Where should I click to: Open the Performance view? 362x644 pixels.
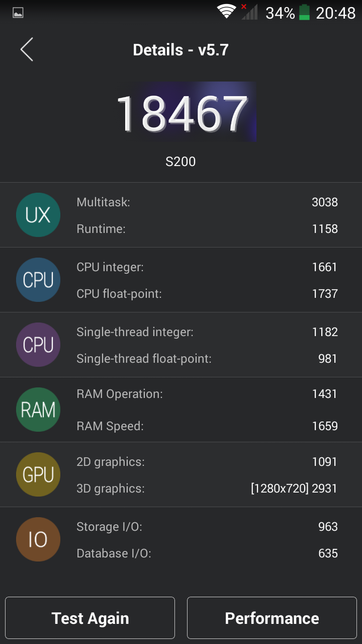pyautogui.click(x=271, y=618)
